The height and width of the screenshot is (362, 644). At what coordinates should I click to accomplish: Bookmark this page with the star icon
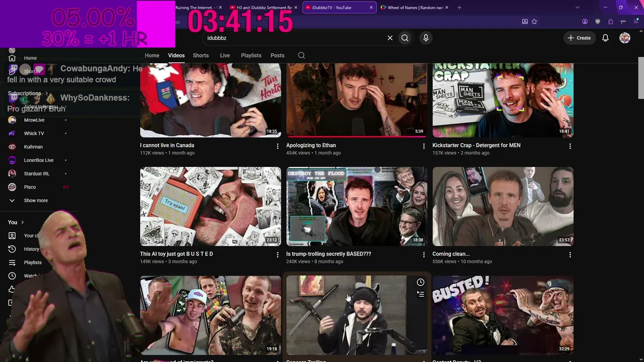(x=534, y=22)
